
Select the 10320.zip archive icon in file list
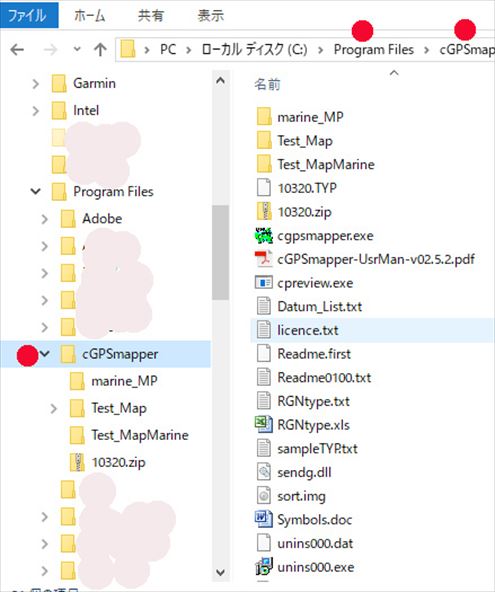pos(264,211)
